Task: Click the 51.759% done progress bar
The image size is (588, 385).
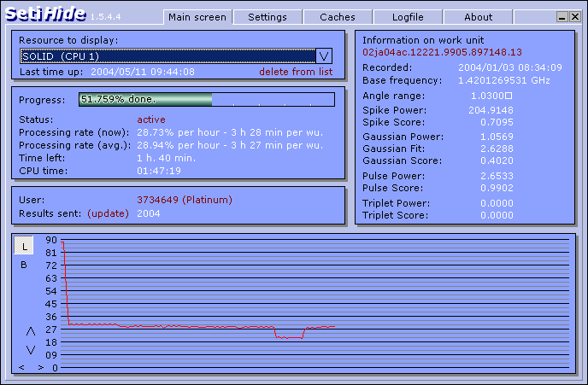Action: point(207,100)
